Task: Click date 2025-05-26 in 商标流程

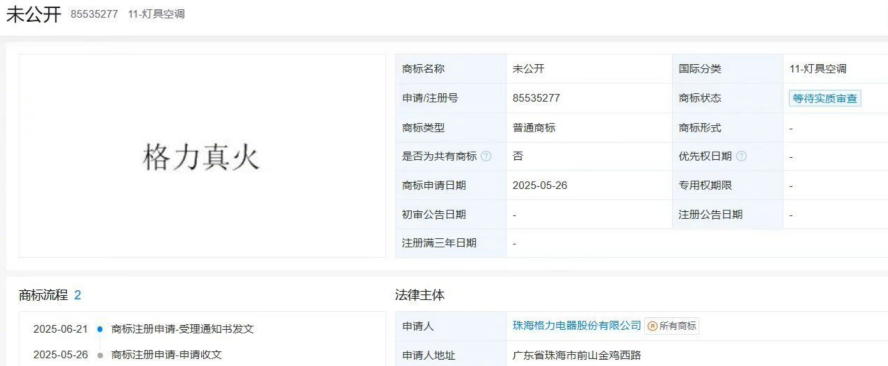Action: tap(61, 355)
